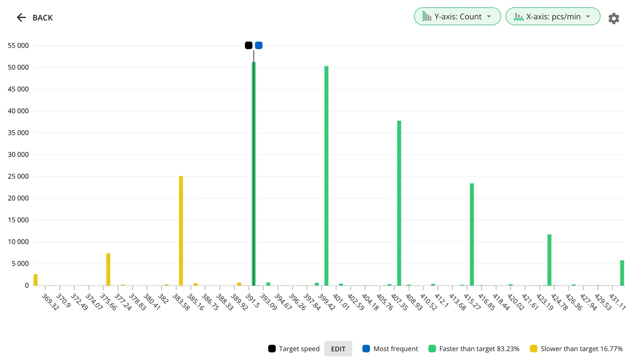
Task: Click the yellow Slower than target swatch
Action: point(534,349)
